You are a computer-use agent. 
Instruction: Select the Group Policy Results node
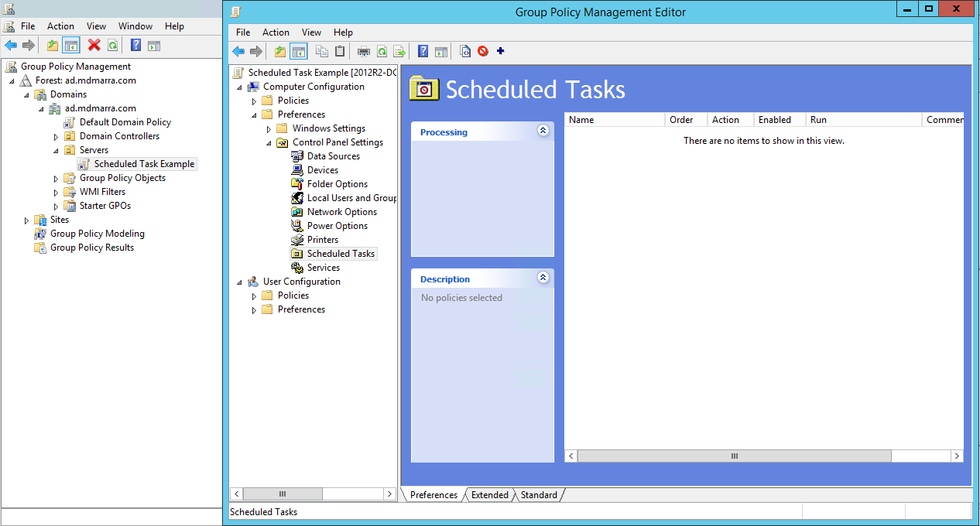[x=92, y=248]
